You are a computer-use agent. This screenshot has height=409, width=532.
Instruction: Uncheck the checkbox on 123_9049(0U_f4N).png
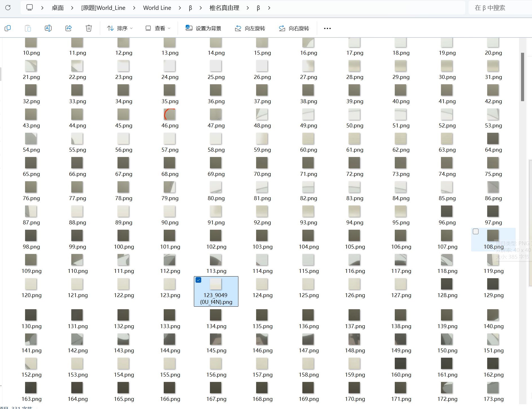pos(199,280)
